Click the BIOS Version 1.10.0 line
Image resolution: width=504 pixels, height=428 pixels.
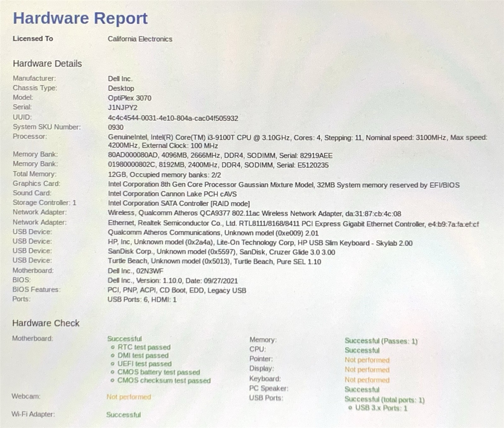pos(173,281)
